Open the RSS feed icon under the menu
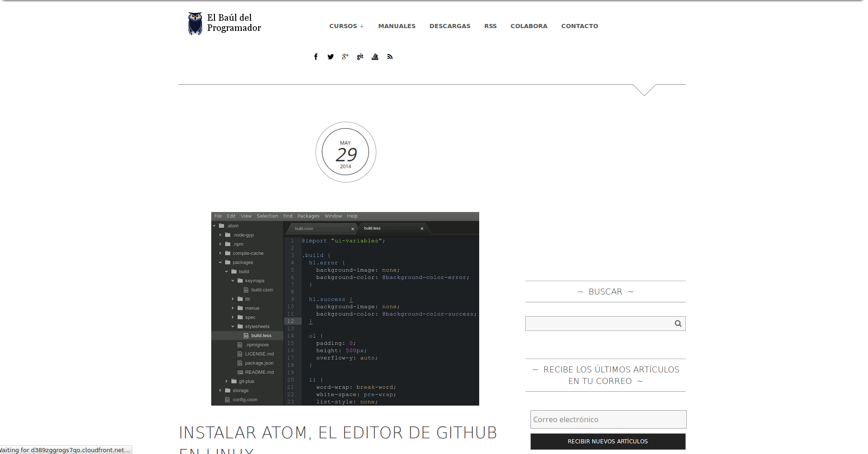Viewport: 868px width, 454px height. pos(390,57)
